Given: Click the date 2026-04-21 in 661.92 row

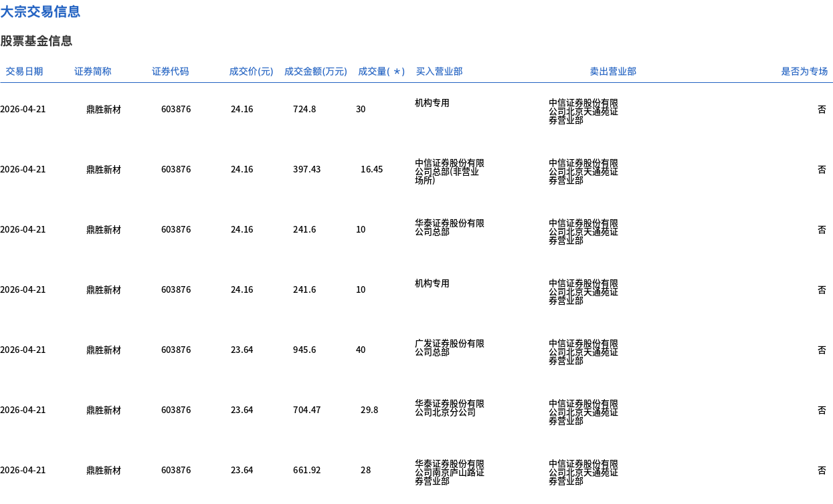Looking at the screenshot, I should [23, 471].
